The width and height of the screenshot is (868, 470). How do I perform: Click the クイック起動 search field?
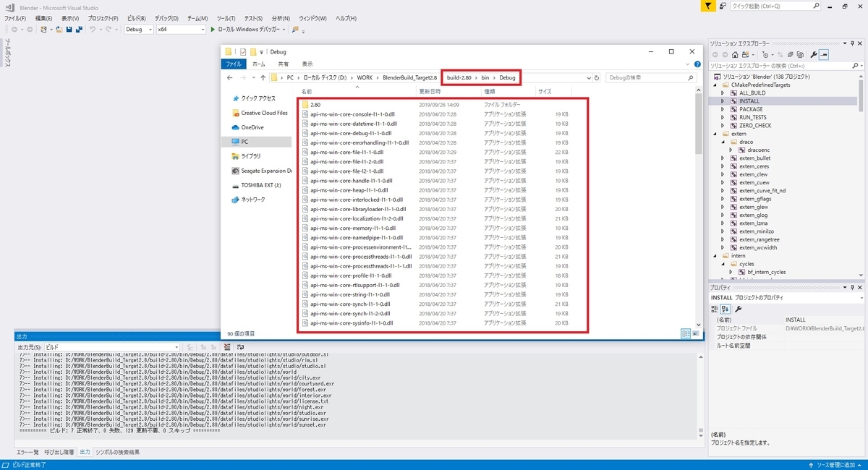(x=775, y=6)
